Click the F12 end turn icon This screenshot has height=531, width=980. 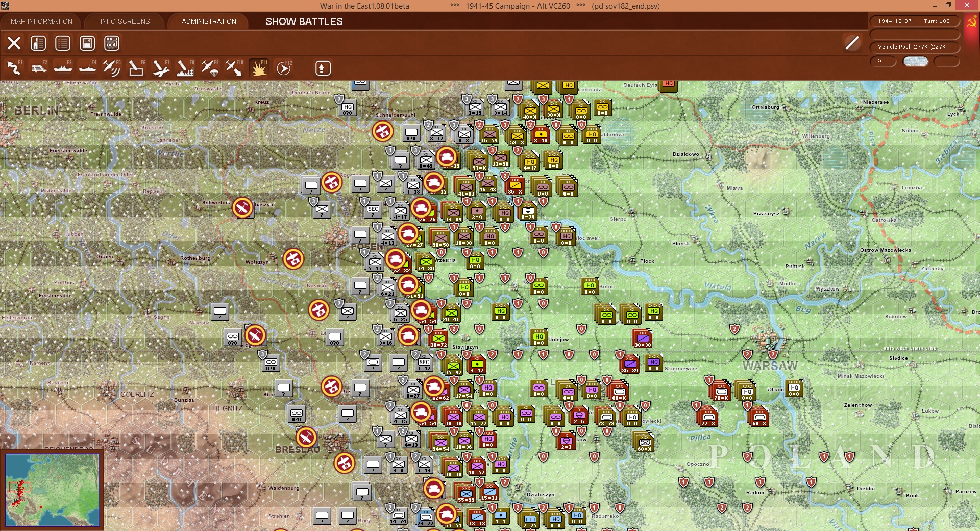(x=283, y=68)
